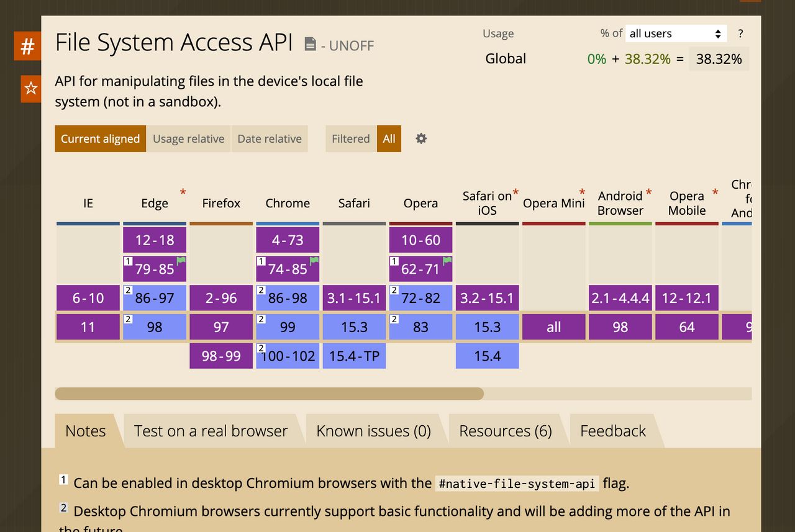The image size is (795, 532).
Task: Click the Safari 15.3 support cell
Action: [354, 327]
